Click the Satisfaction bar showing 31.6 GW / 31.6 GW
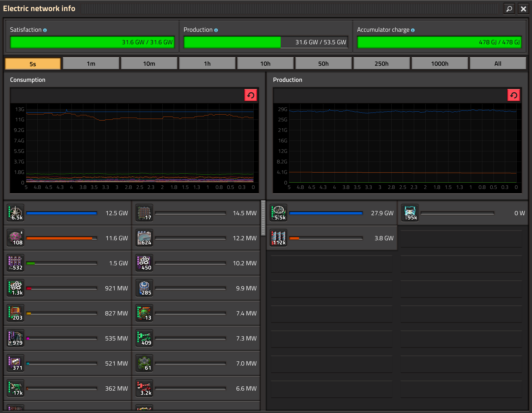Image resolution: width=532 pixels, height=413 pixels. (92, 42)
